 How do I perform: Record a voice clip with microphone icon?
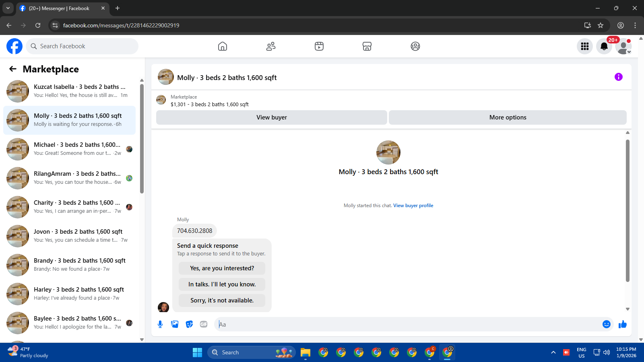click(160, 324)
